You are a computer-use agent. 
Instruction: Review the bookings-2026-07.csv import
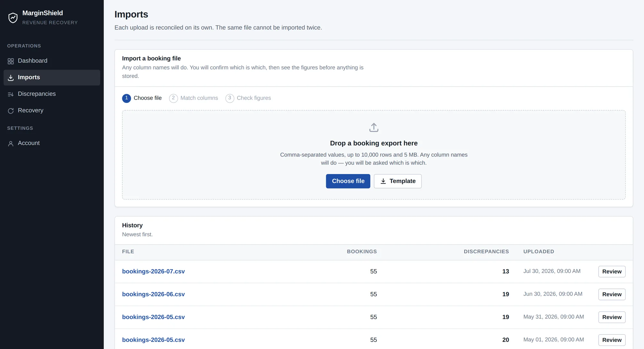(612, 272)
